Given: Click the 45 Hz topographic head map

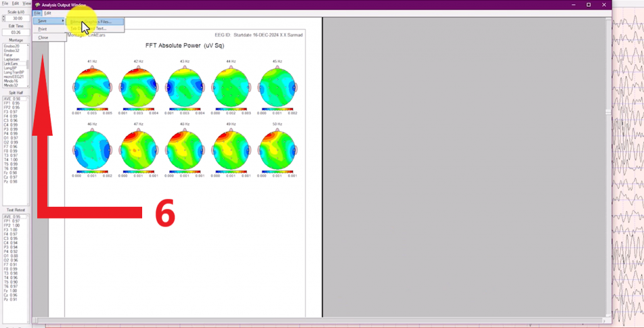Looking at the screenshot, I should [277, 86].
